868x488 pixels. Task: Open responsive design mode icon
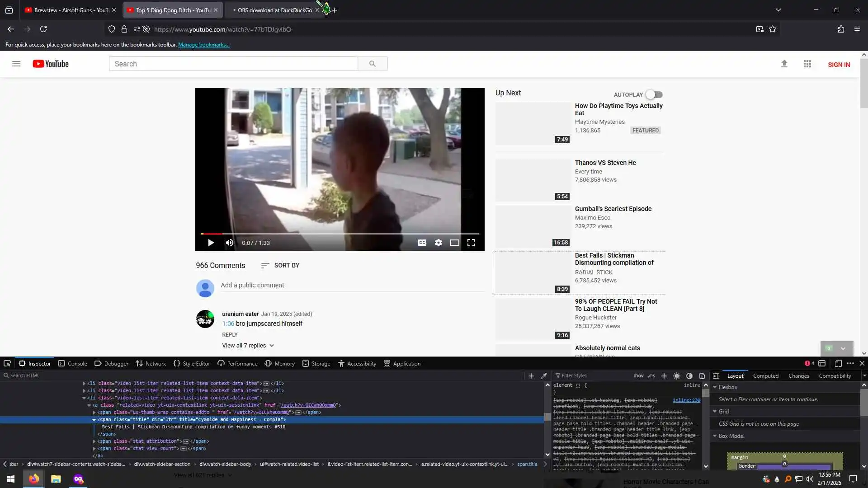click(x=838, y=364)
